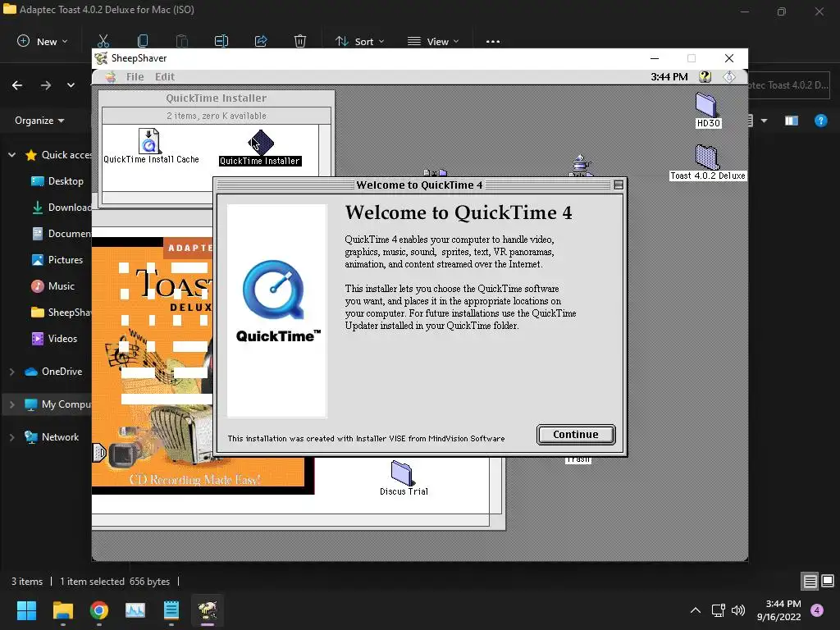Open the notification center badge
Image resolution: width=840 pixels, height=630 pixels.
[817, 610]
